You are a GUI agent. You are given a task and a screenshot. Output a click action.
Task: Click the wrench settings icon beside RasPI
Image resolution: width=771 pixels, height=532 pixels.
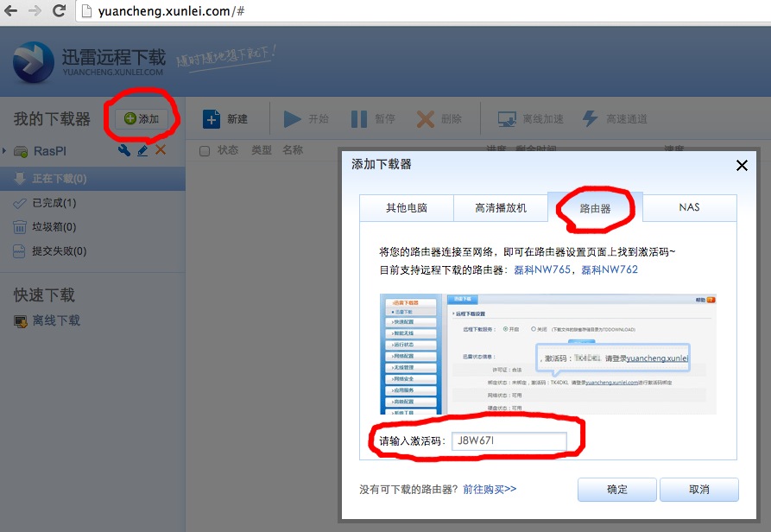click(x=124, y=151)
